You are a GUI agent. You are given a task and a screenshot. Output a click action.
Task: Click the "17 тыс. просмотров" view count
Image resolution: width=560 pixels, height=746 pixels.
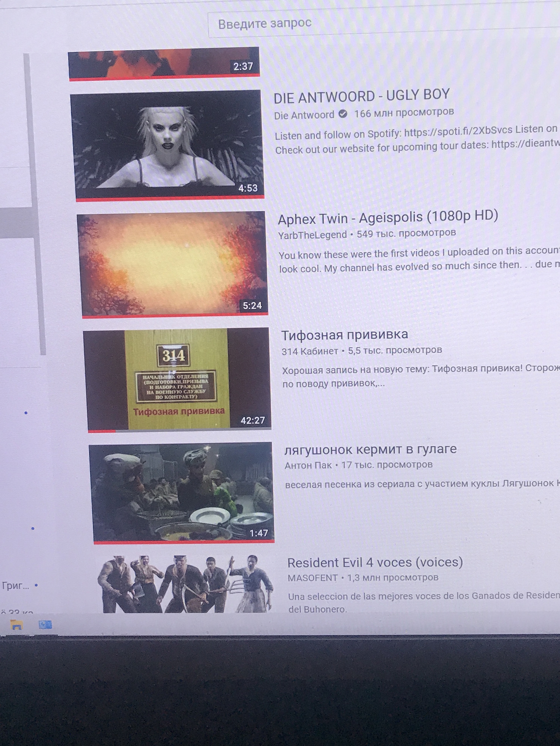(x=387, y=465)
